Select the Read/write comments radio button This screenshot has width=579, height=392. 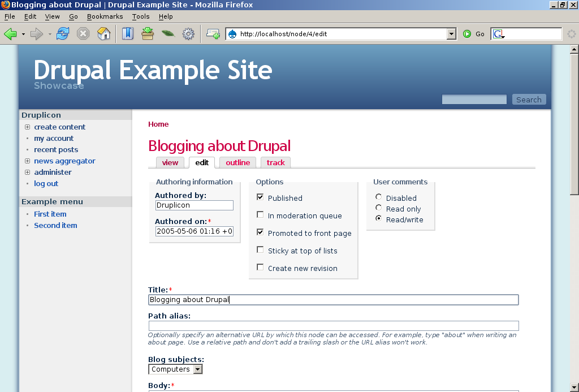378,218
